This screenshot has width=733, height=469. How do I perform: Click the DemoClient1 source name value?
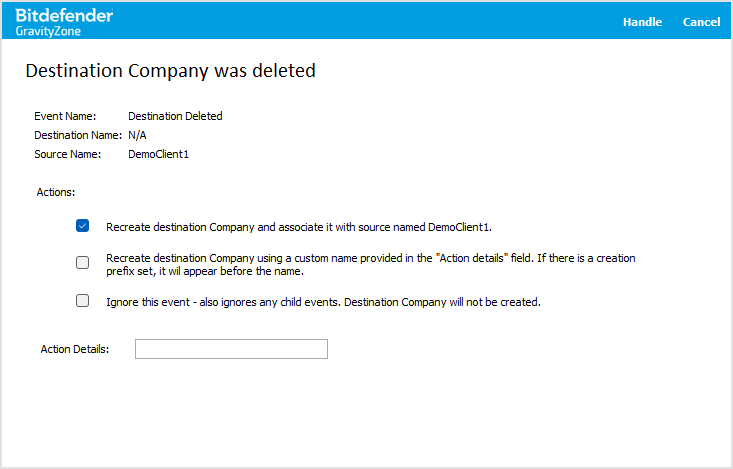159,154
